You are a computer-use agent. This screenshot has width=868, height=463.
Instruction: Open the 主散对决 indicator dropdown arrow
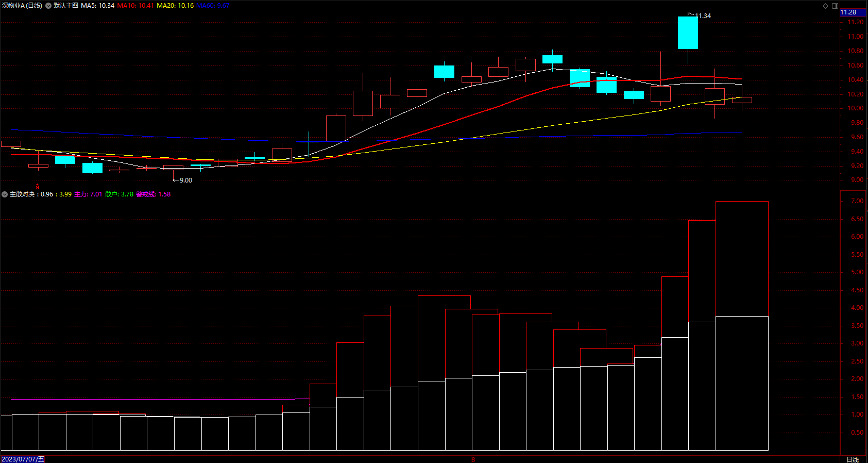(x=5, y=194)
